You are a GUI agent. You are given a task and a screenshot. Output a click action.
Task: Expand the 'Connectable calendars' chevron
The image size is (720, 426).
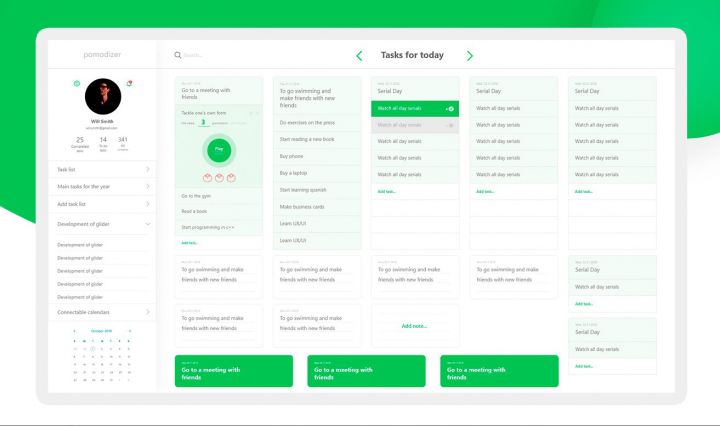click(x=147, y=312)
